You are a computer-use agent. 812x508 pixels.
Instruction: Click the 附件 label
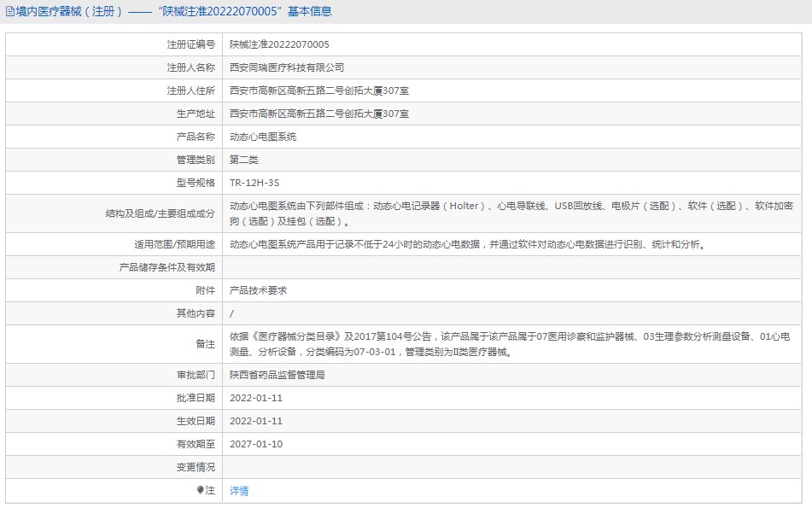pyautogui.click(x=205, y=290)
